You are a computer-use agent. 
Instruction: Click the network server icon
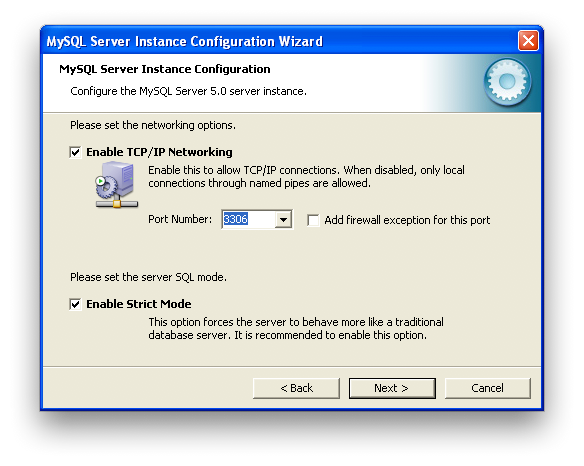(x=117, y=185)
